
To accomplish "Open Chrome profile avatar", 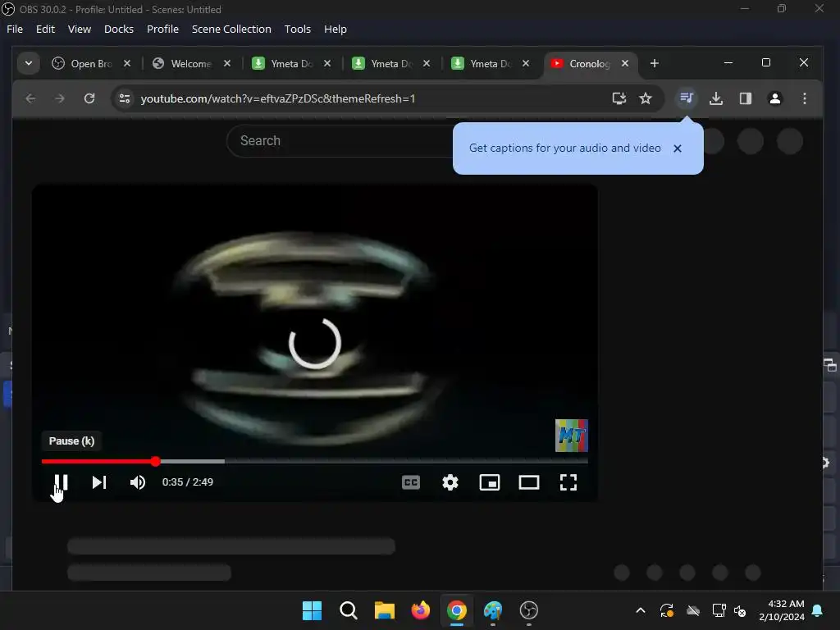I will coord(774,98).
